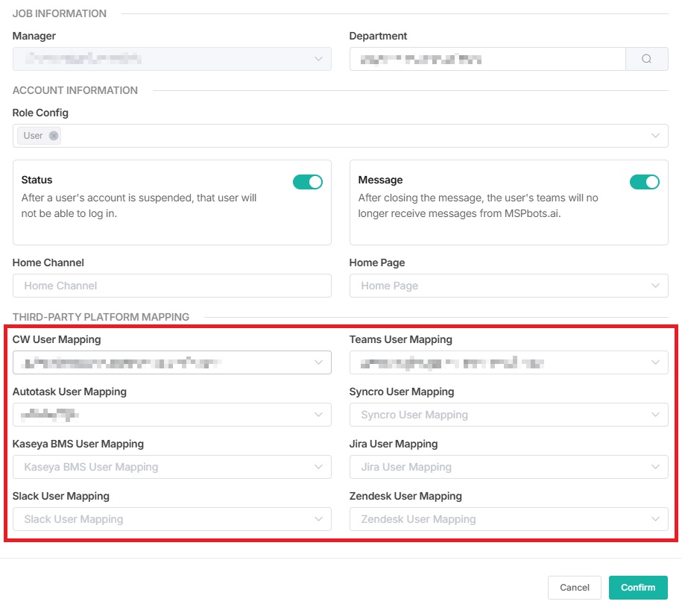Open the CW User Mapping dropdown
The width and height of the screenshot is (682, 616).
(171, 362)
